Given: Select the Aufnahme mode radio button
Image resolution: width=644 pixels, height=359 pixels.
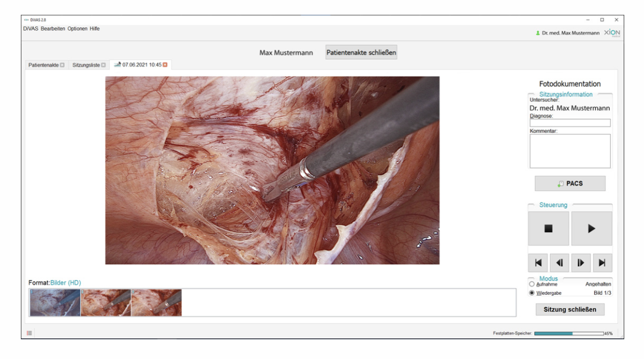Looking at the screenshot, I should click(532, 284).
